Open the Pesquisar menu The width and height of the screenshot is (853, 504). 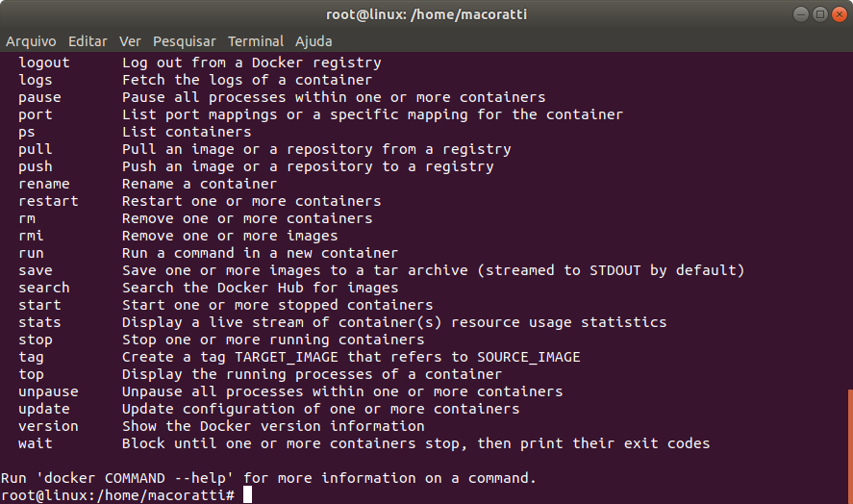[x=185, y=41]
